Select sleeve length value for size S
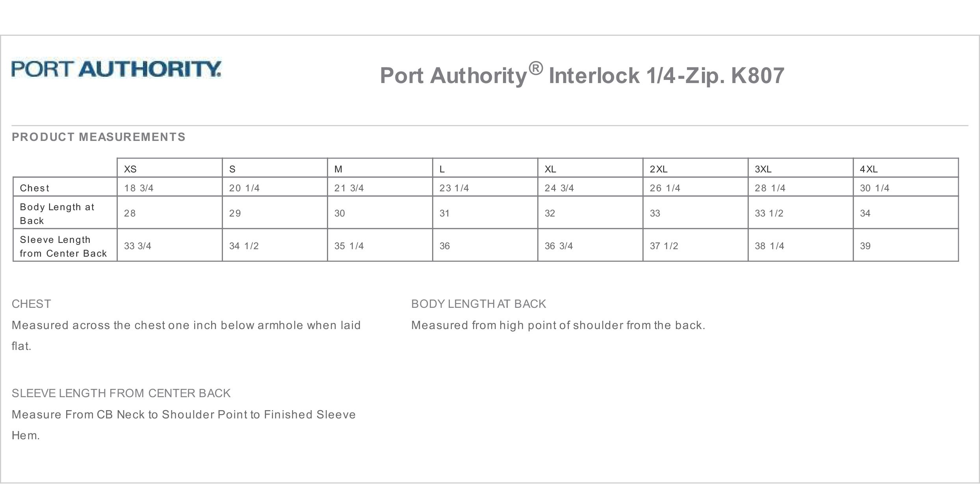This screenshot has height=494, width=980. pos(244,246)
